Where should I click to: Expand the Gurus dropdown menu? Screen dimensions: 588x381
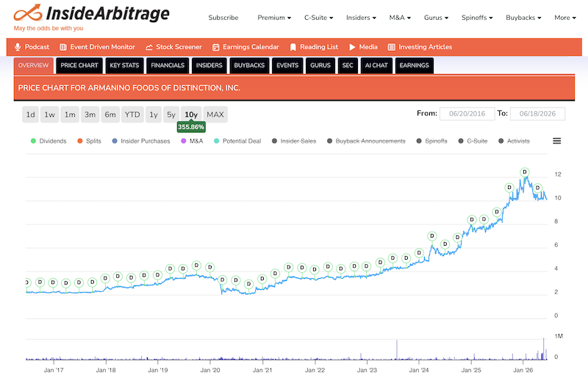pos(436,18)
